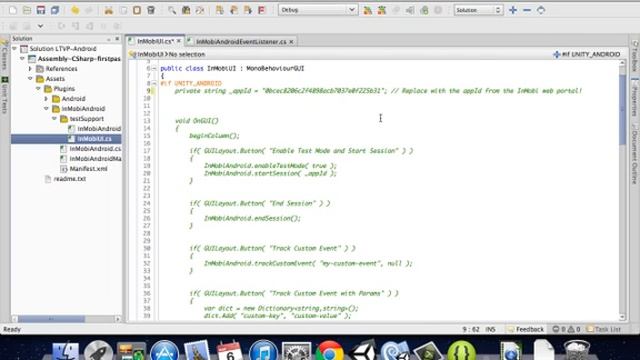This screenshot has height=360, width=640.
Task: Toggle the fold marker on class line 6
Action: [154, 69]
